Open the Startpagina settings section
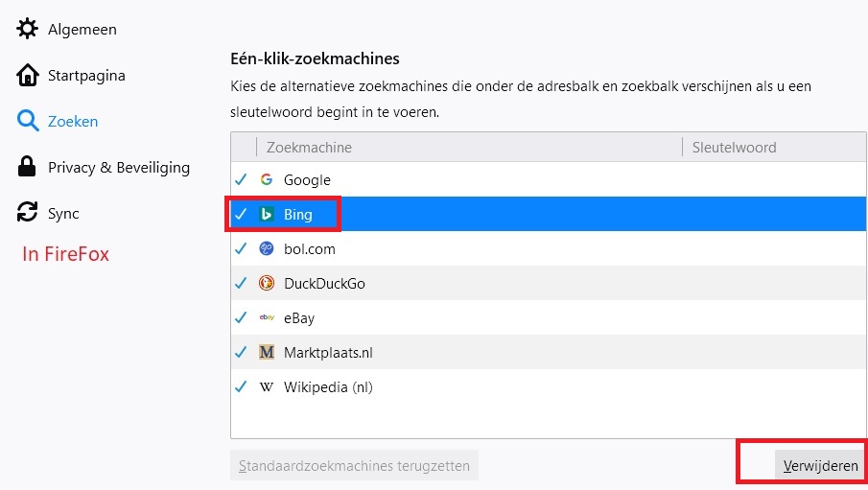This screenshot has height=490, width=868. pyautogui.click(x=86, y=76)
